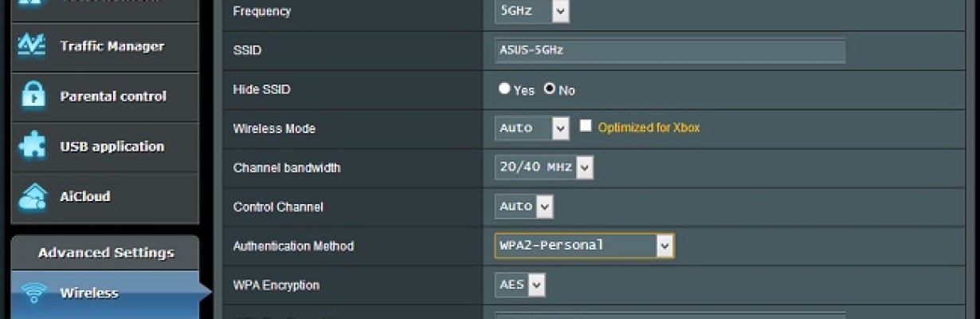Select Yes for Hide SSID
Image resolution: width=980 pixels, height=319 pixels.
point(504,89)
